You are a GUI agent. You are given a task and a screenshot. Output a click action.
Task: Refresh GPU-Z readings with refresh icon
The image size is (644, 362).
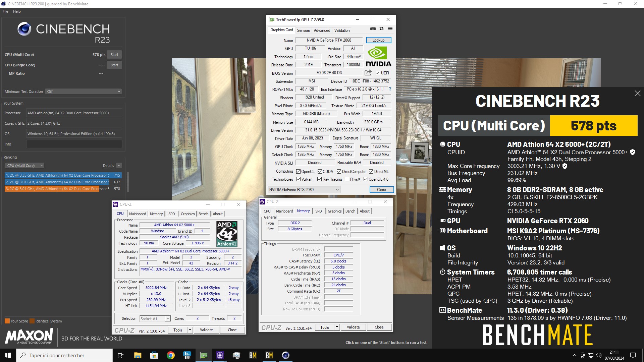[381, 29]
